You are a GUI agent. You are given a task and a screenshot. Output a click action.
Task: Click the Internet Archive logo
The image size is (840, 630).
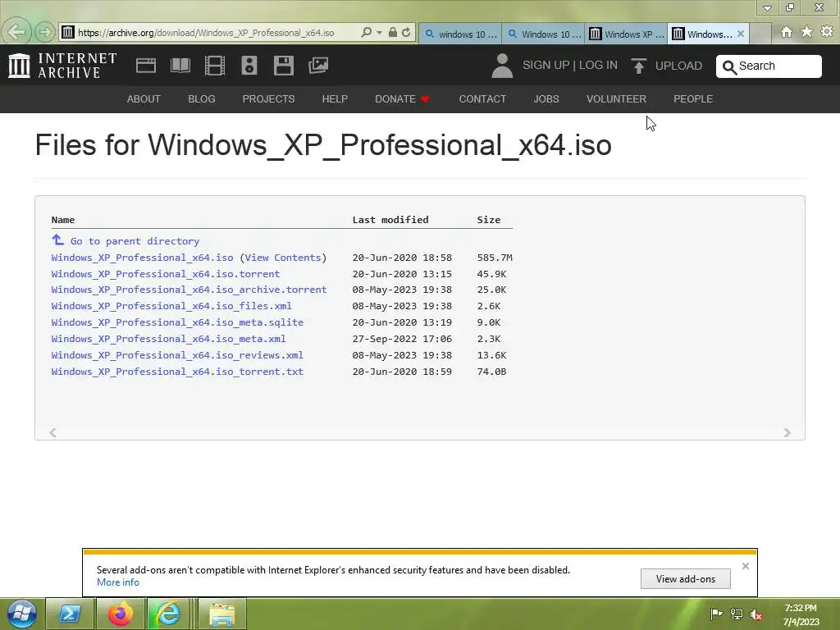point(62,66)
